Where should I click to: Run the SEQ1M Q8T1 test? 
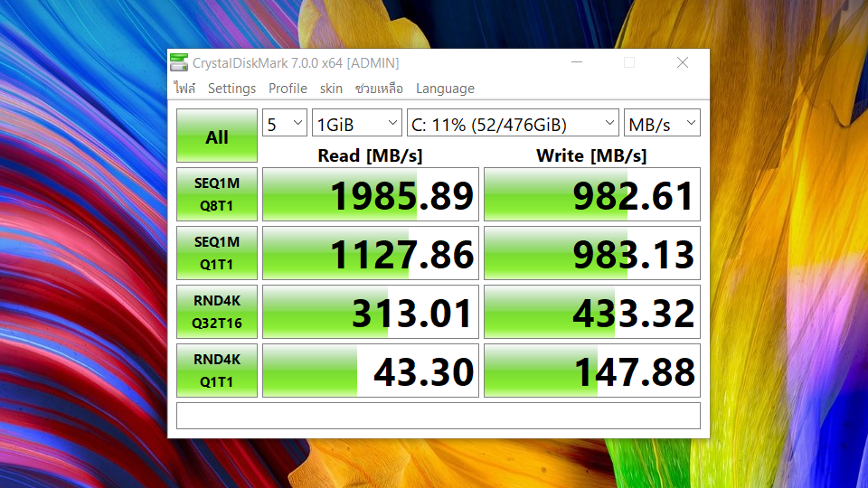coord(217,194)
